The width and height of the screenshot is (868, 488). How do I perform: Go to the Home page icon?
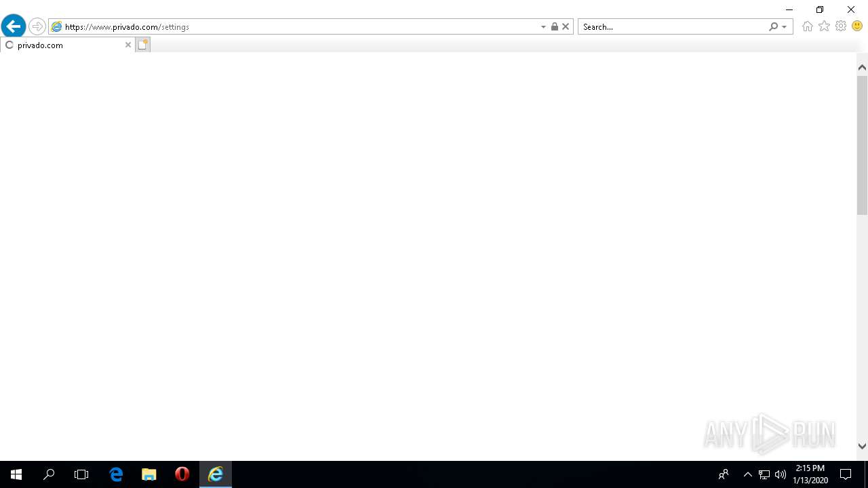(807, 26)
